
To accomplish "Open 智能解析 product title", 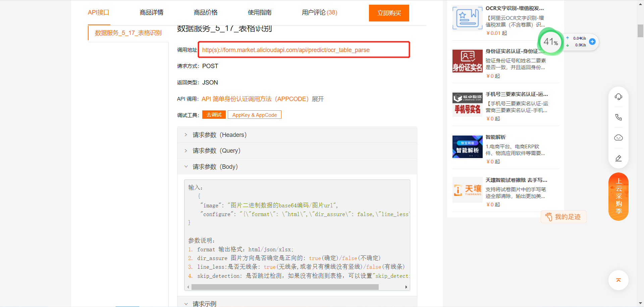I will (x=496, y=137).
